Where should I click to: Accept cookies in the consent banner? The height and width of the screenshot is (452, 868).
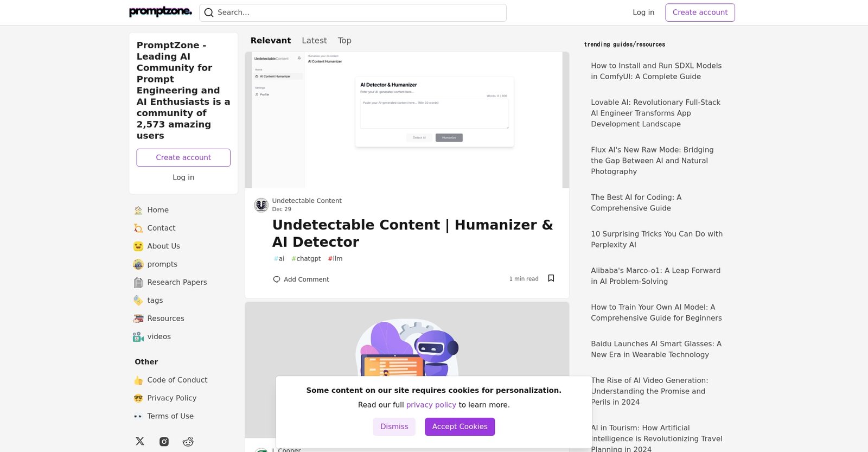click(459, 426)
